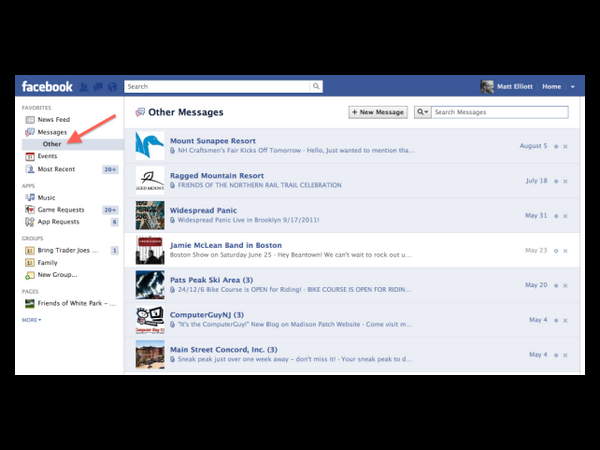The height and width of the screenshot is (450, 600).
Task: Archive the Ragged Mountain Resort message
Action: 565,181
